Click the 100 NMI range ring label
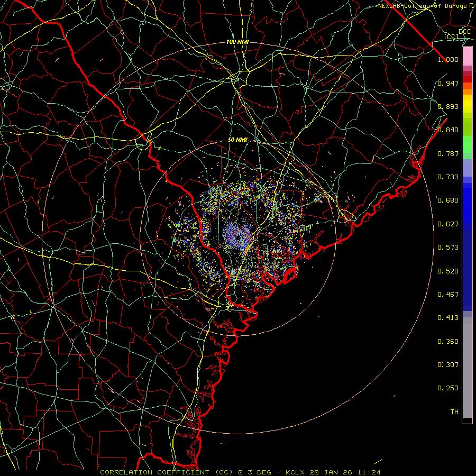The height and width of the screenshot is (476, 476). pyautogui.click(x=237, y=42)
